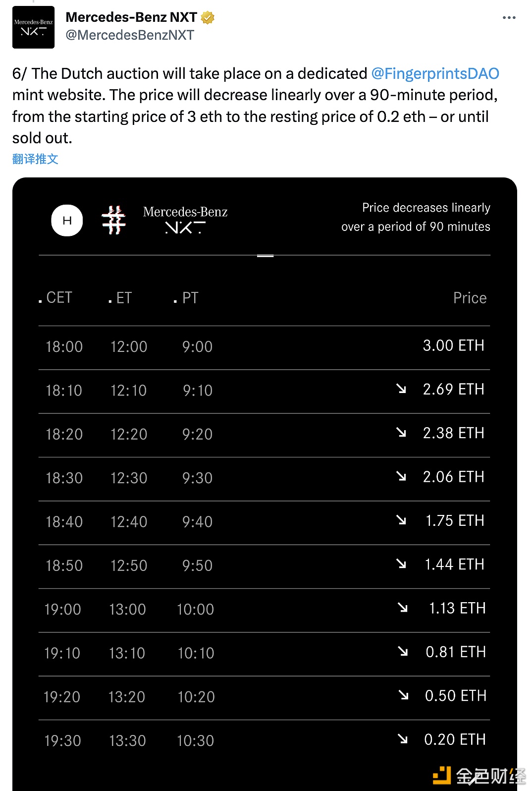The image size is (532, 791).
Task: Click the down arrow beside 2.69 ETH
Action: pyautogui.click(x=401, y=389)
